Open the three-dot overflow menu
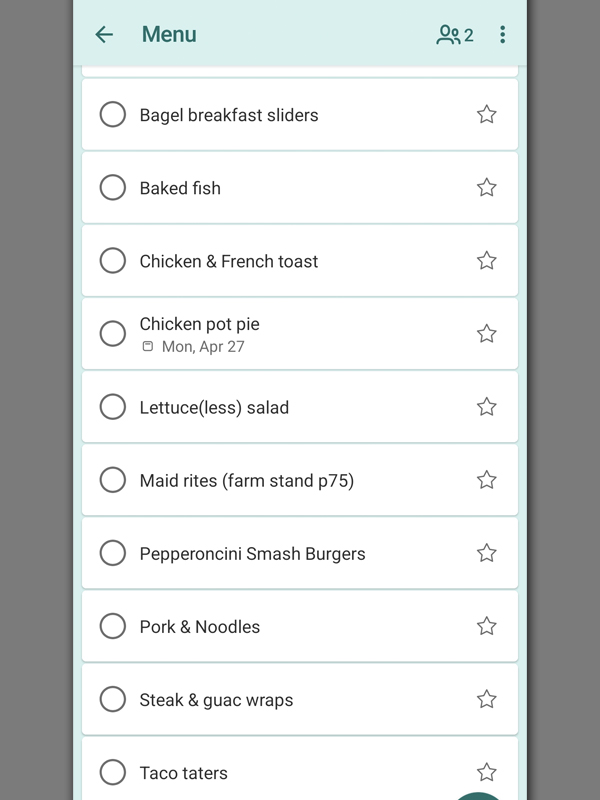The height and width of the screenshot is (800, 600). (502, 35)
